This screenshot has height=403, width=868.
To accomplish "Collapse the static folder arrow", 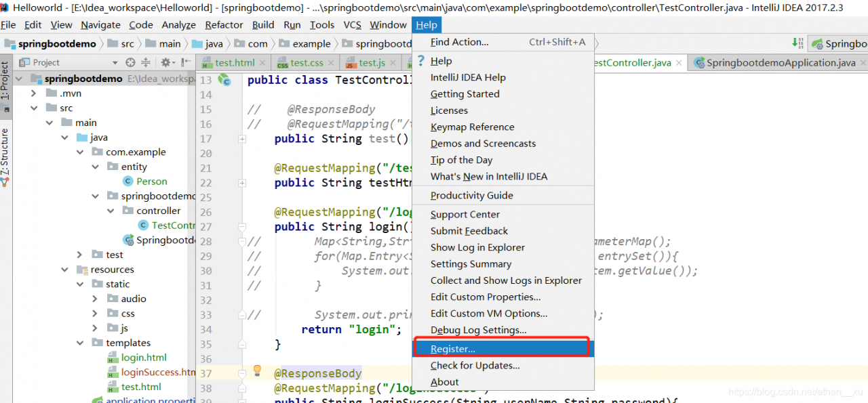I will (80, 284).
